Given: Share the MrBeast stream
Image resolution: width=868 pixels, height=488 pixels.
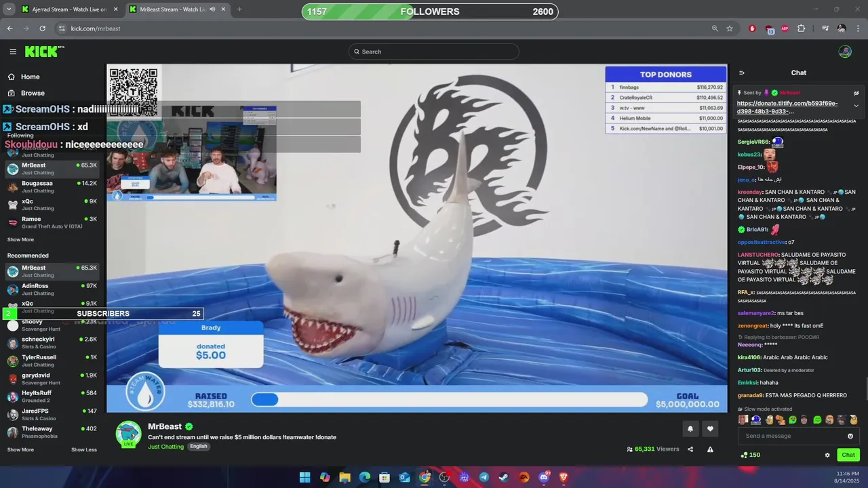Looking at the screenshot, I should point(690,449).
